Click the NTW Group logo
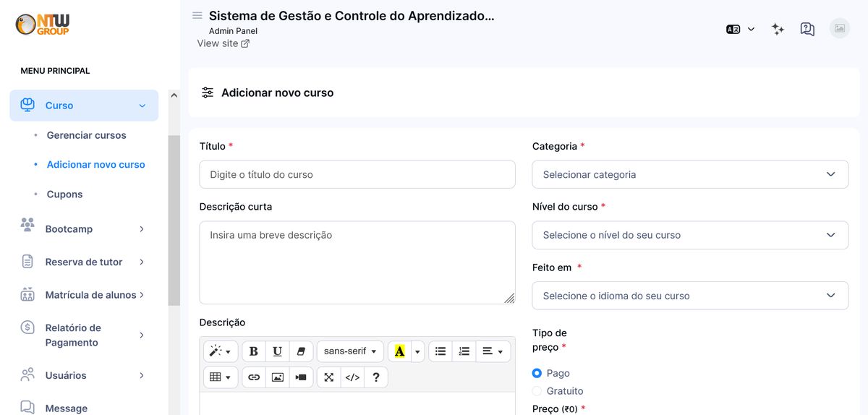Viewport: 868px width, 415px height. (43, 25)
